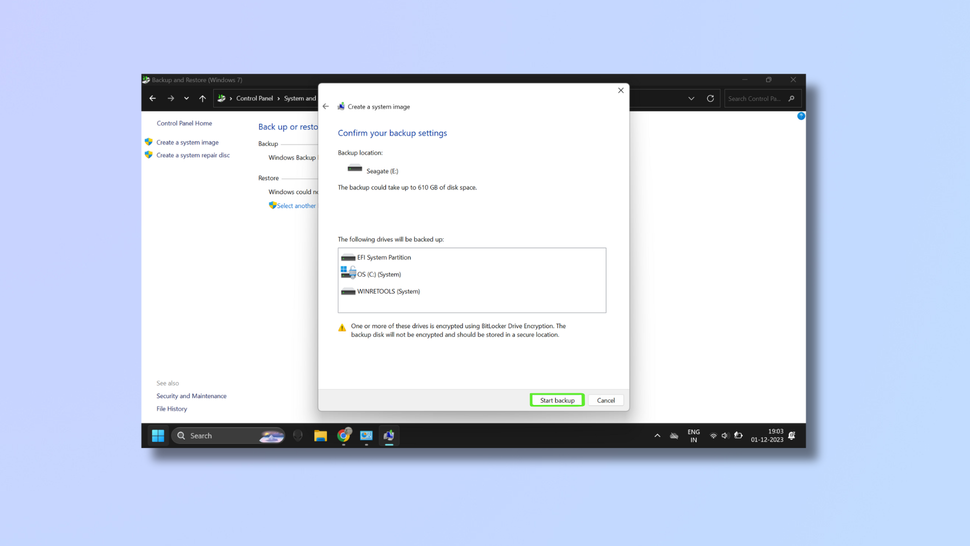Close the Create a system image dialog

620,90
